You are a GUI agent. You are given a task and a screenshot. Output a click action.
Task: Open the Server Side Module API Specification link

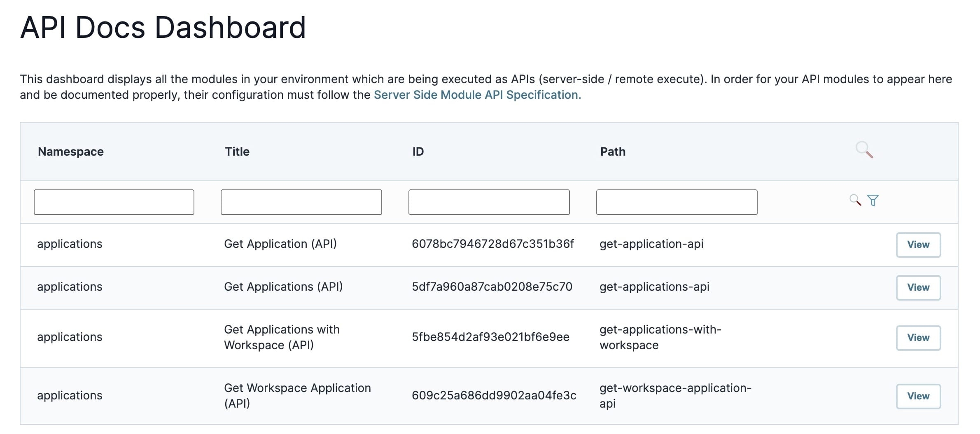pos(477,95)
